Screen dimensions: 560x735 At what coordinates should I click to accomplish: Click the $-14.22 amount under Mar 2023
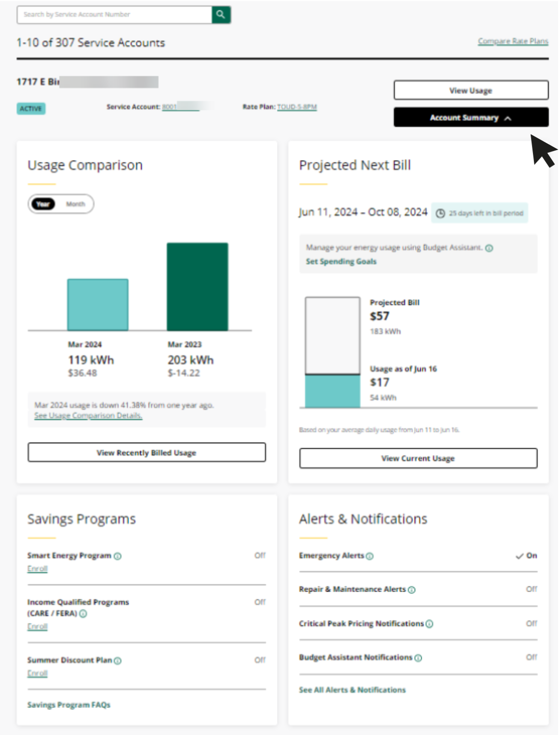point(184,373)
